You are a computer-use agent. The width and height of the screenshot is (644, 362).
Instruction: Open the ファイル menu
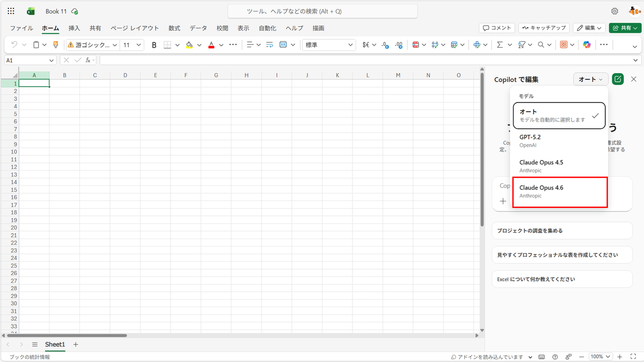tap(21, 28)
